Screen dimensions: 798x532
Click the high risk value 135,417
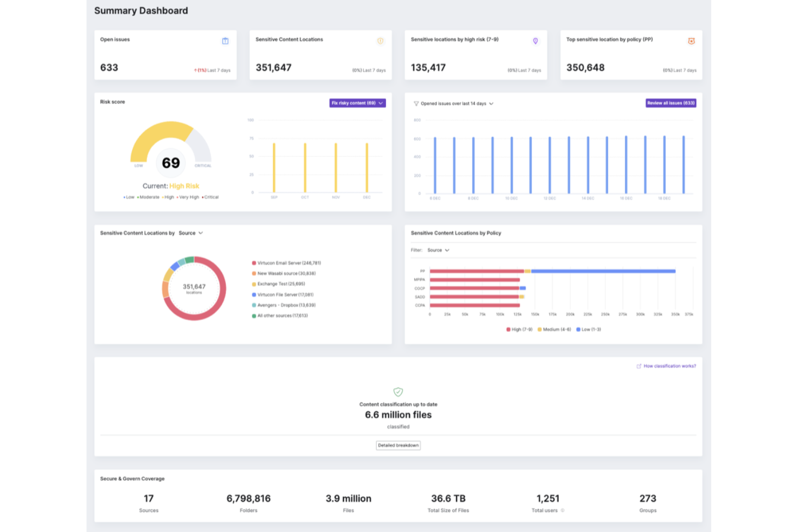[428, 67]
